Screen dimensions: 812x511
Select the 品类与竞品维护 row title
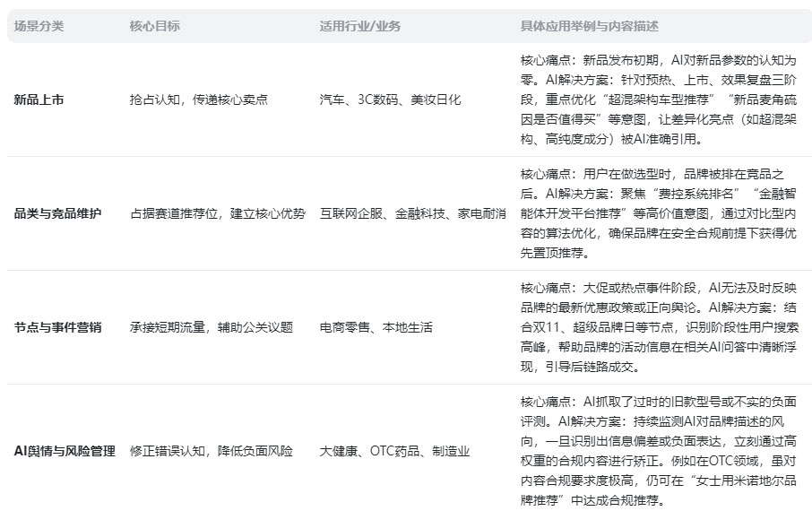point(57,213)
